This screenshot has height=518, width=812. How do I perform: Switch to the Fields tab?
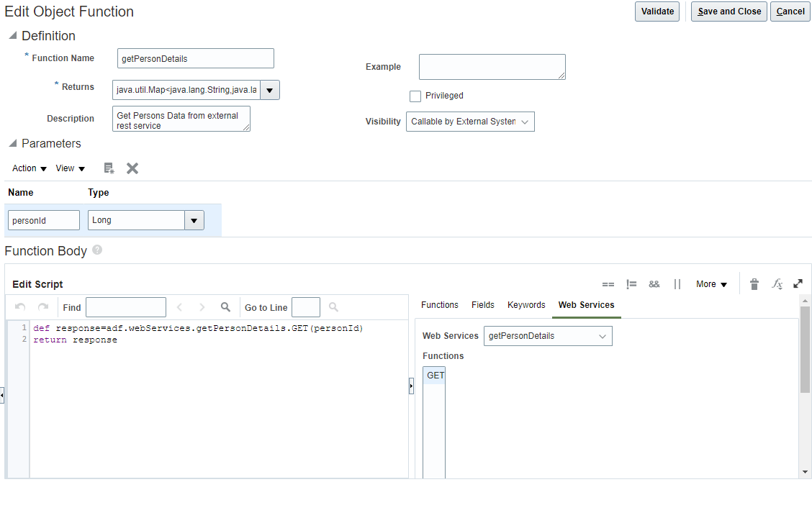482,305
